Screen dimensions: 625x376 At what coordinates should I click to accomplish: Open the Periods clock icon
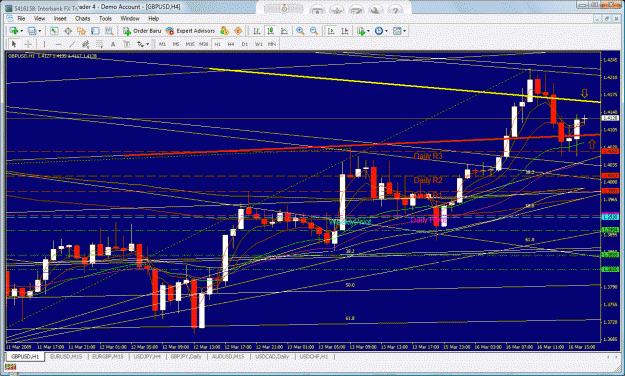pos(379,31)
